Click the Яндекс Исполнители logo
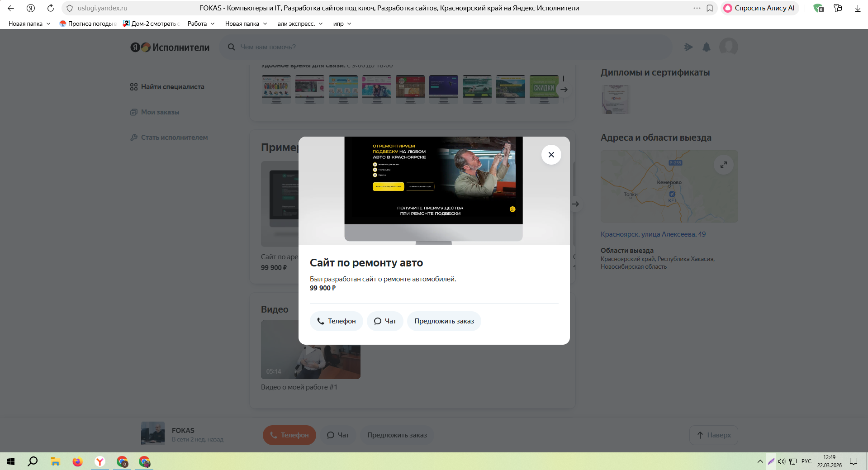 point(170,47)
